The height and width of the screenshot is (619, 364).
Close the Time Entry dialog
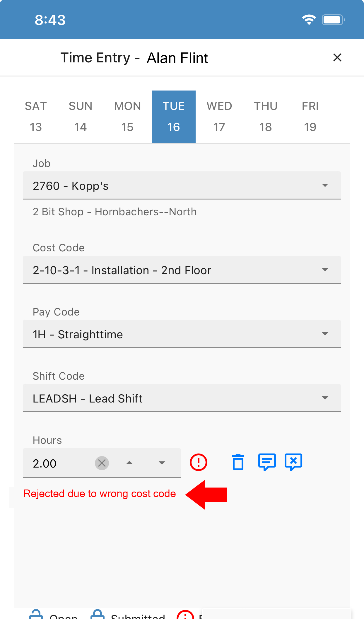coord(337,57)
